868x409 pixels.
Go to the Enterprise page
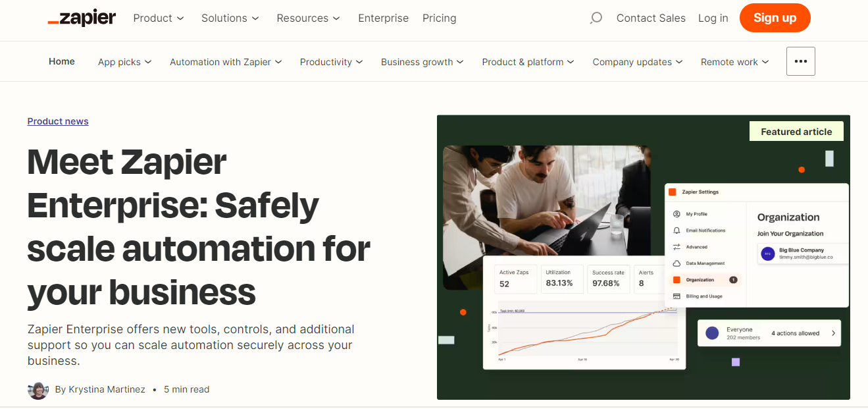(x=384, y=18)
